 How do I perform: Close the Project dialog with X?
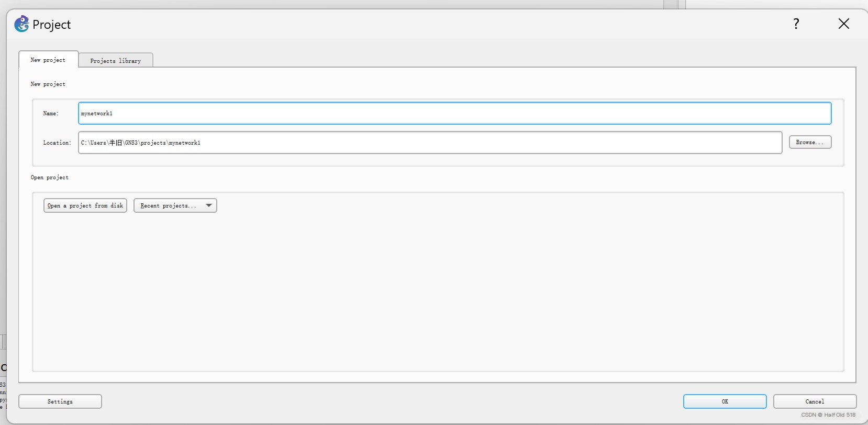[843, 24]
